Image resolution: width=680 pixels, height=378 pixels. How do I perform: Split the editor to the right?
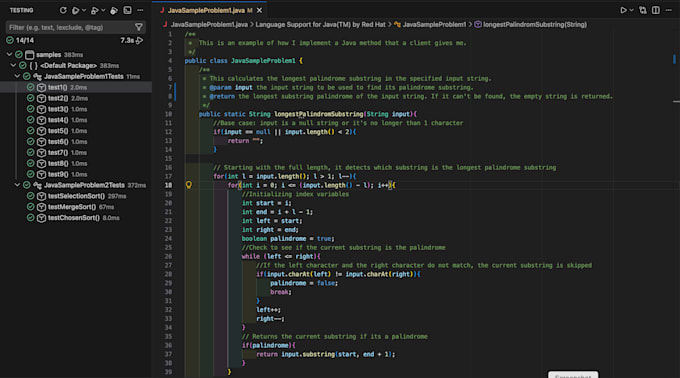tap(656, 10)
